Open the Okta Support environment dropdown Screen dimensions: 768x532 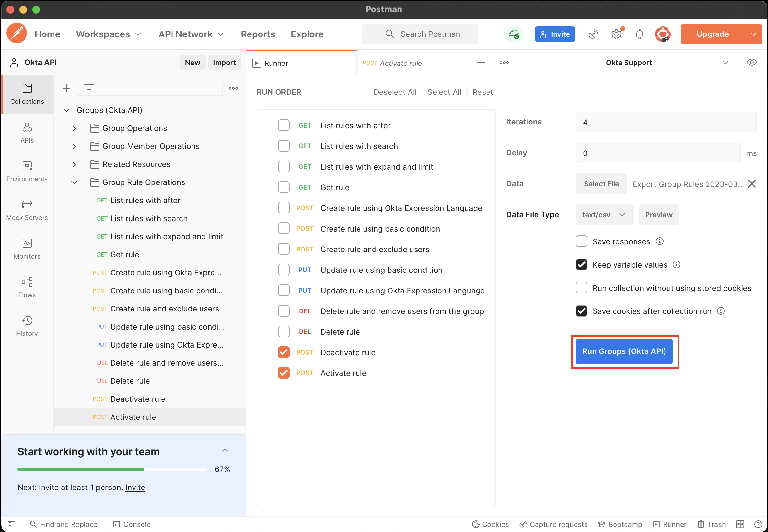point(667,63)
